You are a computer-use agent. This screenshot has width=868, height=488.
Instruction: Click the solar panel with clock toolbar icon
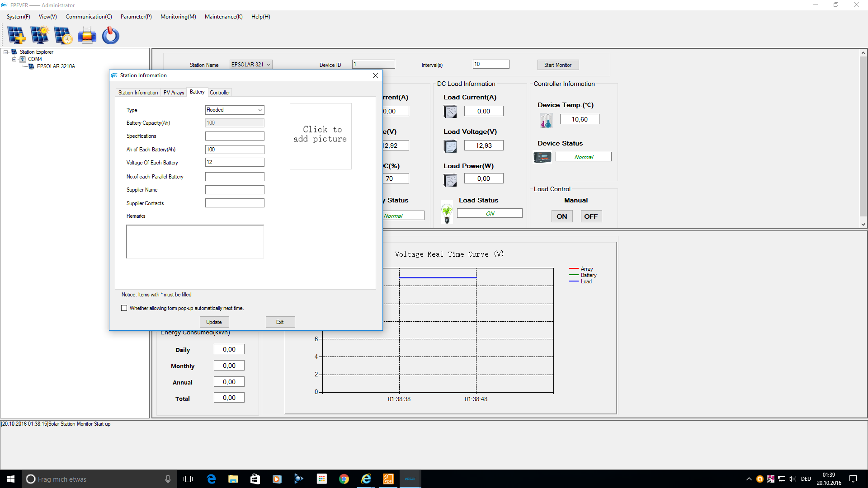point(63,35)
